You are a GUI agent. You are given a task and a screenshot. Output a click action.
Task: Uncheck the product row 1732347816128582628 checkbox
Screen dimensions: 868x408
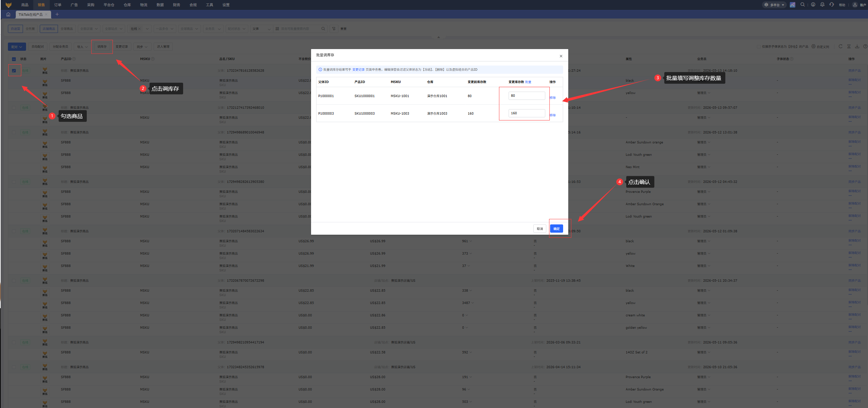(x=14, y=71)
